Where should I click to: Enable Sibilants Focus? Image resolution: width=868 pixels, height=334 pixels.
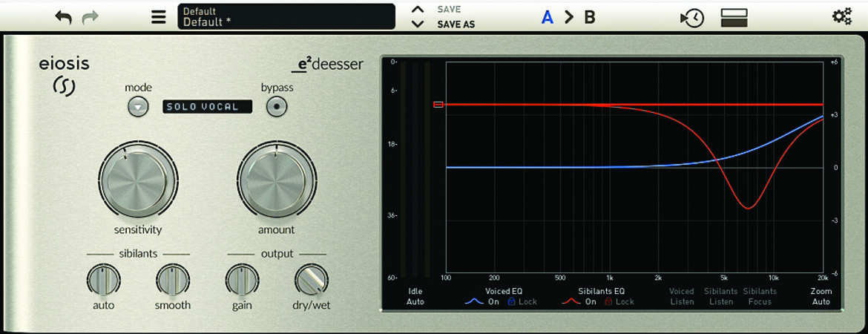pyautogui.click(x=760, y=296)
